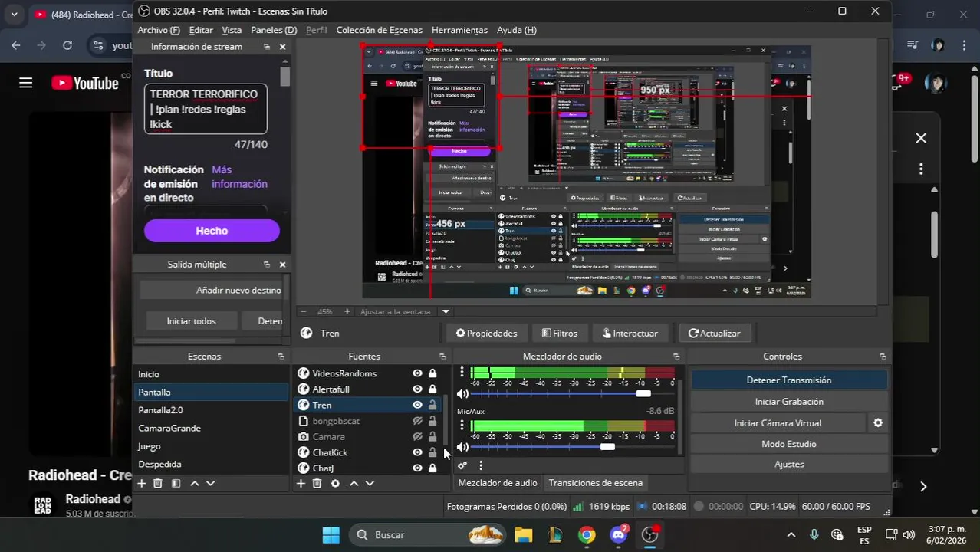Viewport: 980px width, 552px height.
Task: Open the Colección de Escenas menu
Action: point(380,30)
